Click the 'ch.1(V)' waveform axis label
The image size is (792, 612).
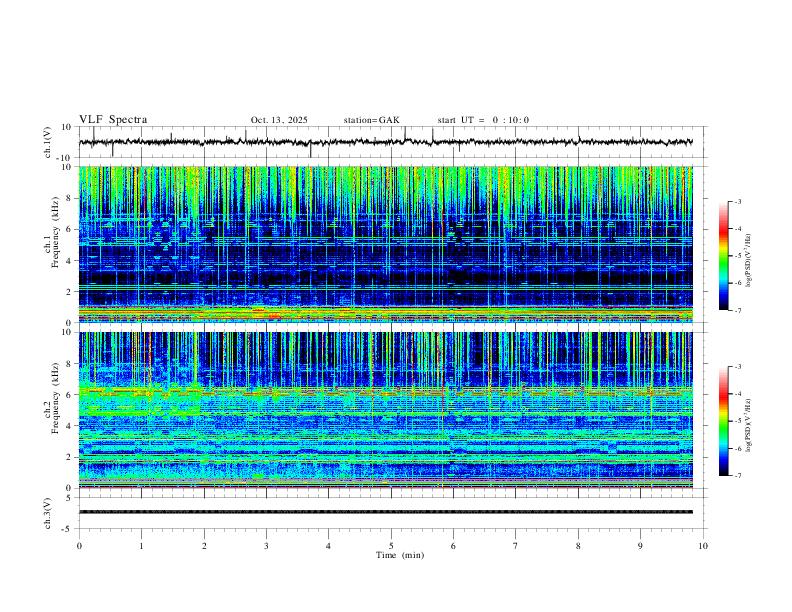click(x=48, y=142)
